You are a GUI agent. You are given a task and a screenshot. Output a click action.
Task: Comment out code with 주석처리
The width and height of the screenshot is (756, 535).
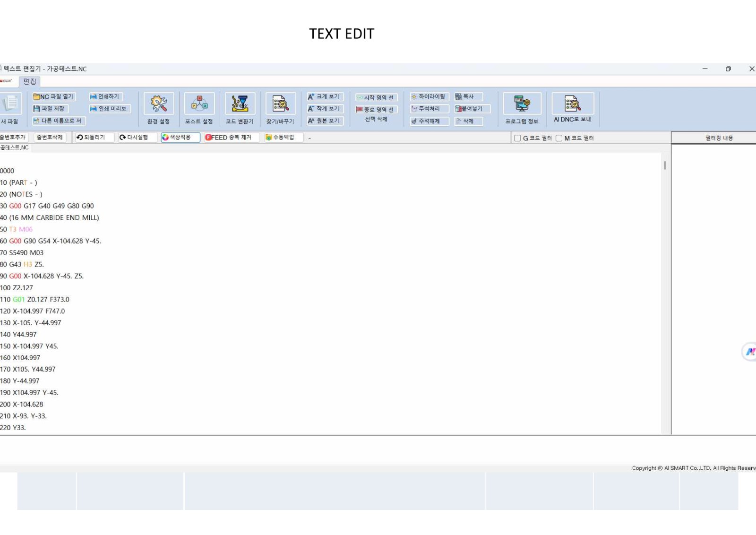(x=429, y=109)
